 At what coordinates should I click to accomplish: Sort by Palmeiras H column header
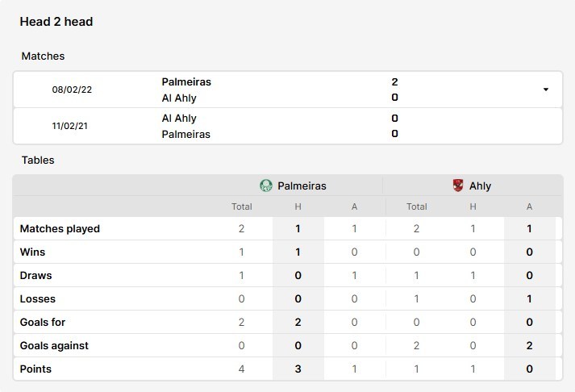298,206
